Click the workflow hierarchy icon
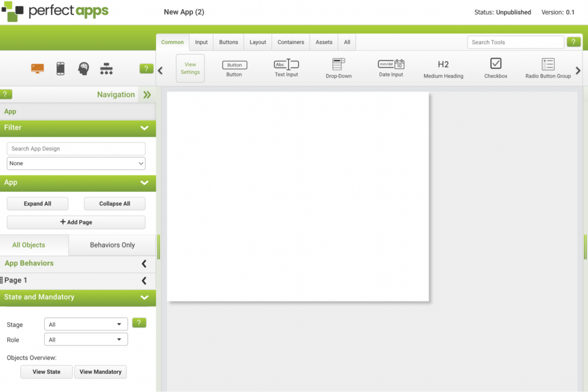Screen dimensions: 588x392 (106, 69)
